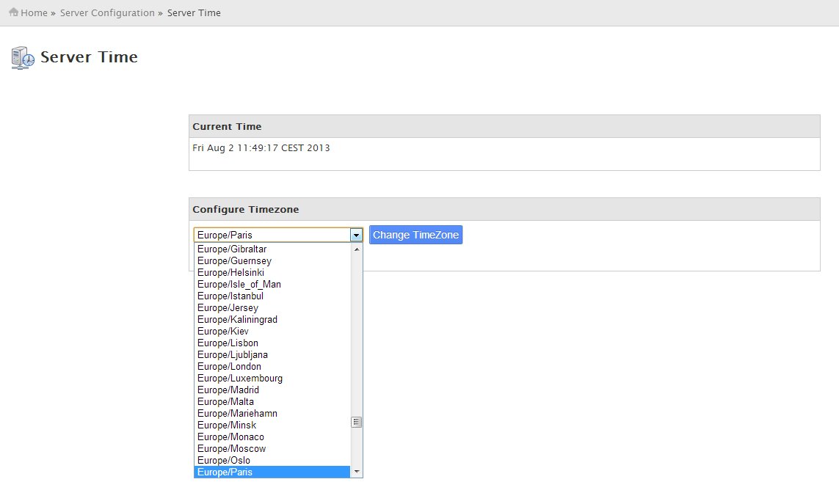Click the Server Time breadcrumb text
Image resolution: width=839 pixels, height=504 pixels.
tap(194, 13)
